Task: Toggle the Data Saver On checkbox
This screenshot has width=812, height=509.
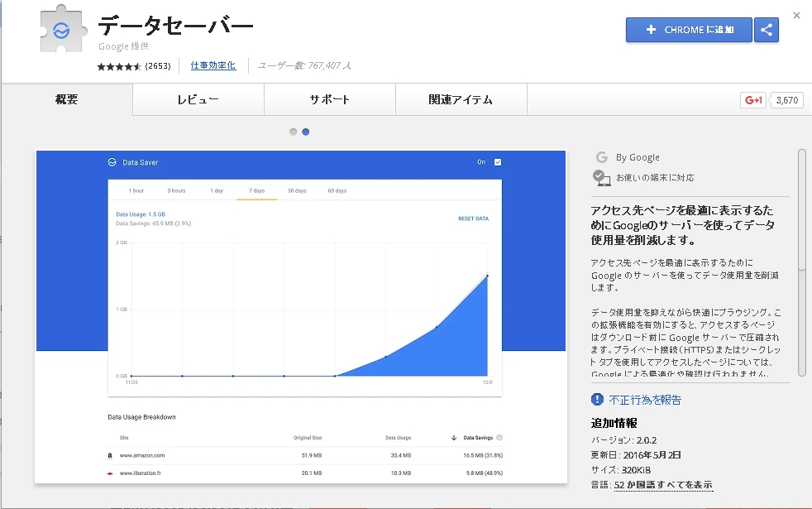Action: click(x=497, y=162)
